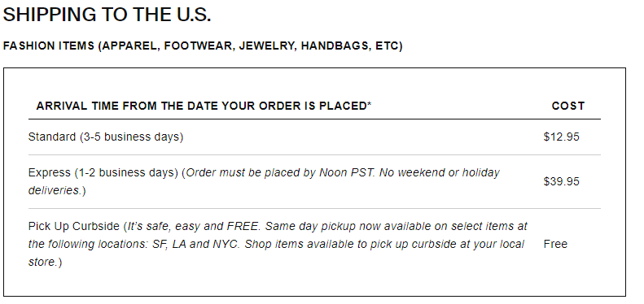Click the "FASHION ITEMS" subheading text
Image resolution: width=644 pixels, height=304 pixels.
49,46
